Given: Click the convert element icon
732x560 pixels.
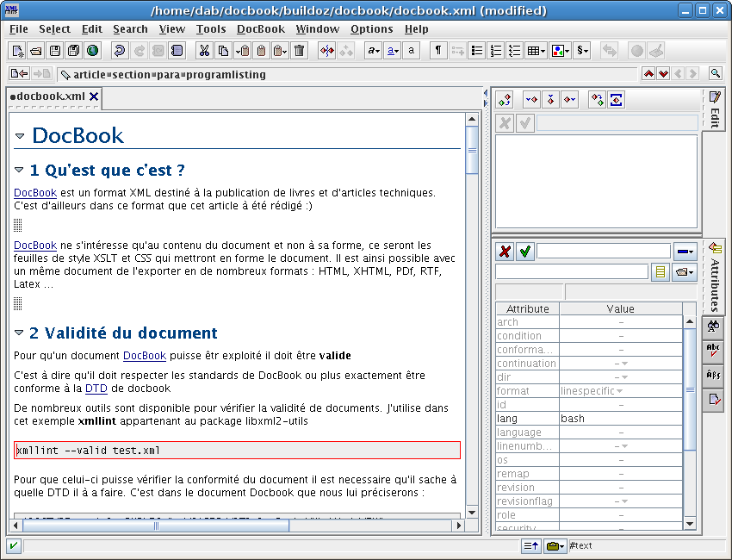Looking at the screenshot, I should 597,99.
